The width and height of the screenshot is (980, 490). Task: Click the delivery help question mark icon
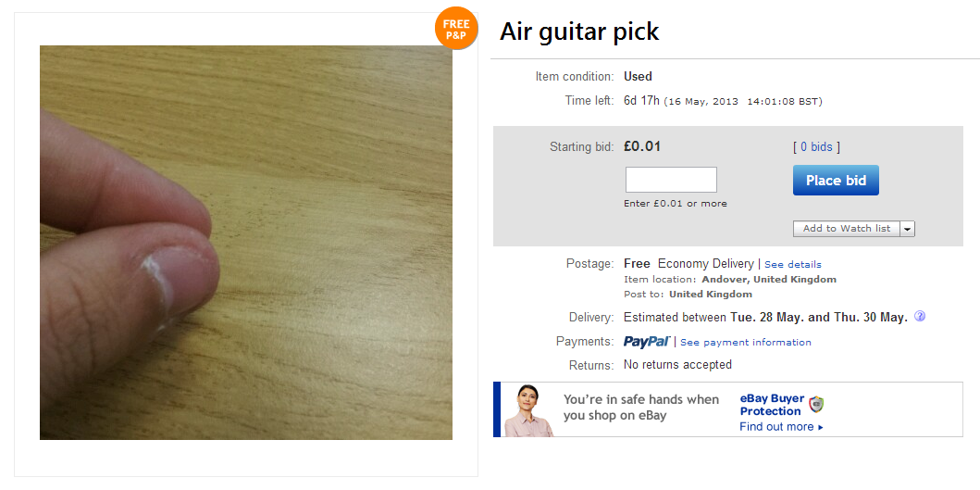[x=919, y=316]
